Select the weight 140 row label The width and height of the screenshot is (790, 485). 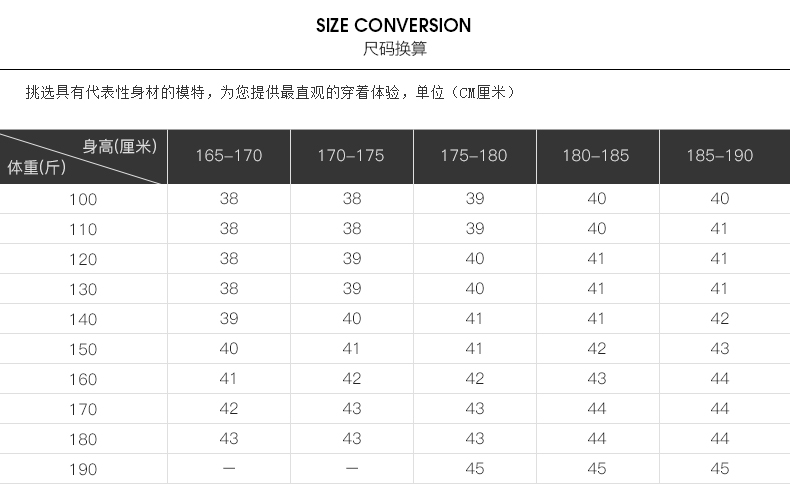pos(83,319)
